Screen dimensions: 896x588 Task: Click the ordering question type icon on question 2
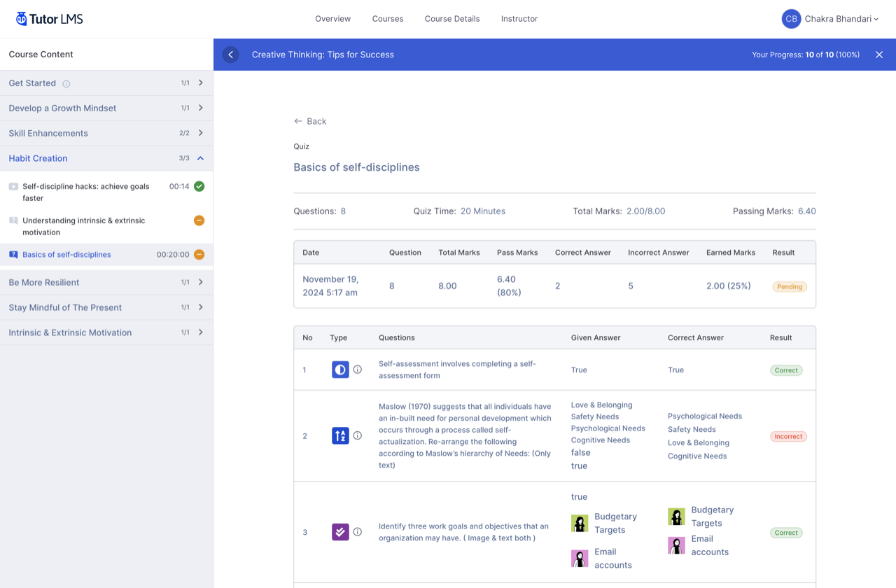[x=340, y=435]
